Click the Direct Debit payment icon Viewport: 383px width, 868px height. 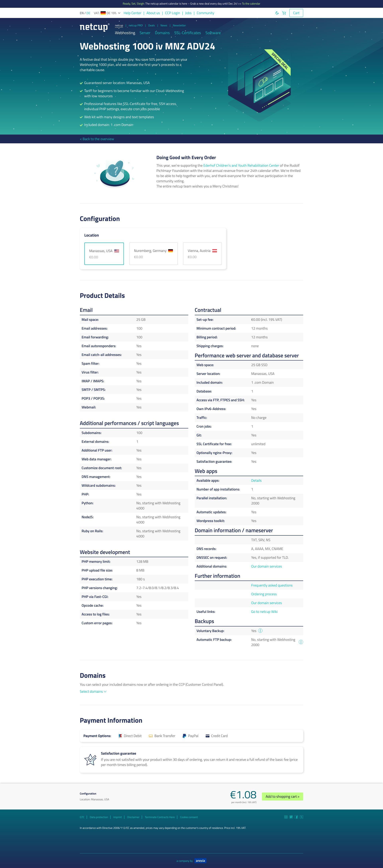pyautogui.click(x=120, y=736)
